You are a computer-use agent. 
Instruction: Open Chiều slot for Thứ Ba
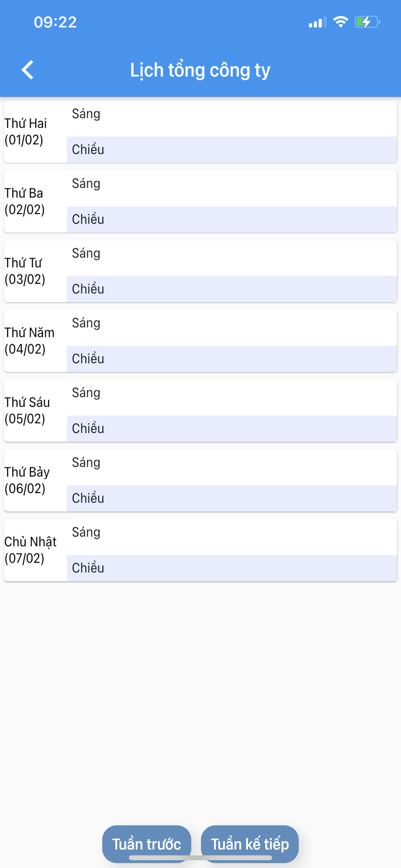click(x=232, y=220)
